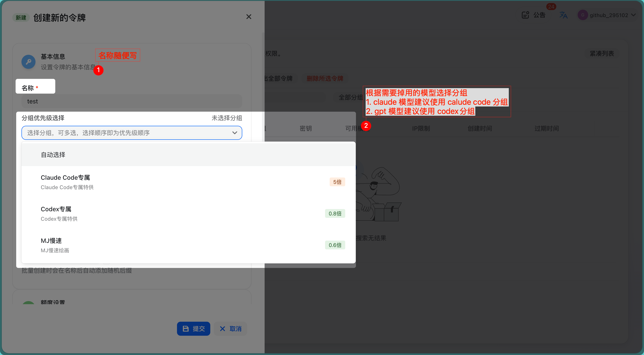Cancel with the 取消 button
The height and width of the screenshot is (355, 644).
click(x=230, y=328)
